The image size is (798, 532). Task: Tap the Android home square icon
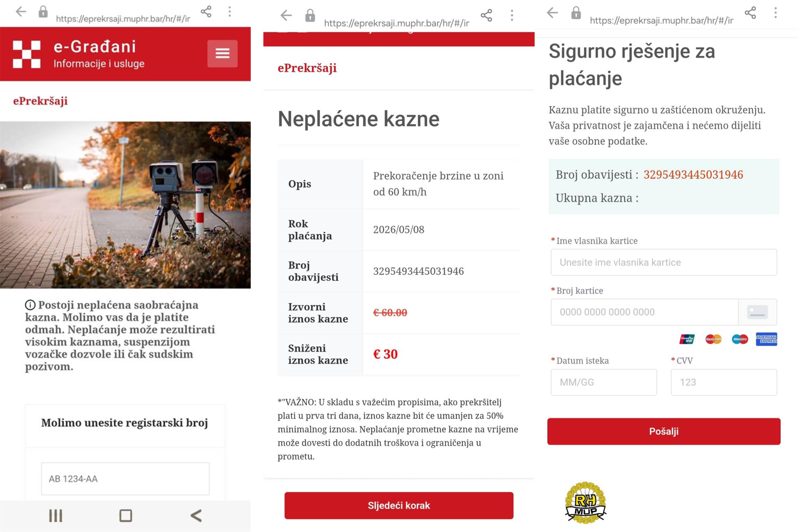coord(125,515)
